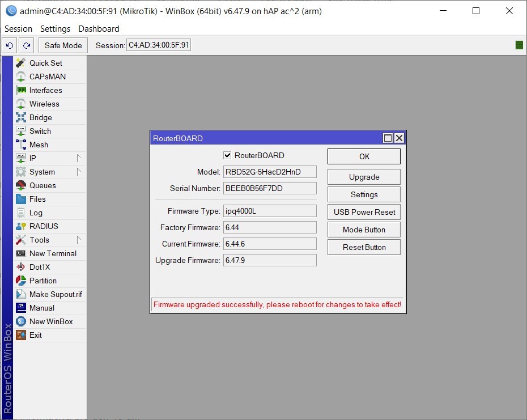
Task: Click the Current Firmware field 6.44.6
Action: [x=270, y=244]
